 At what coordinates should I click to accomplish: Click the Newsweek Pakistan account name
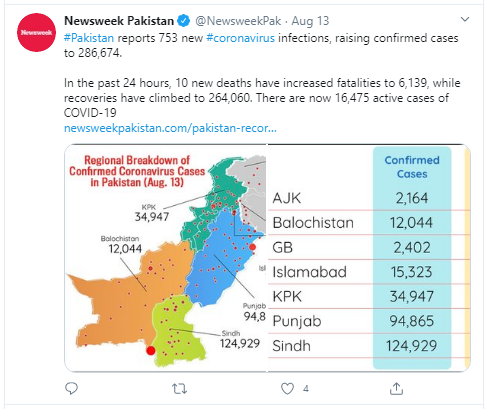[119, 21]
